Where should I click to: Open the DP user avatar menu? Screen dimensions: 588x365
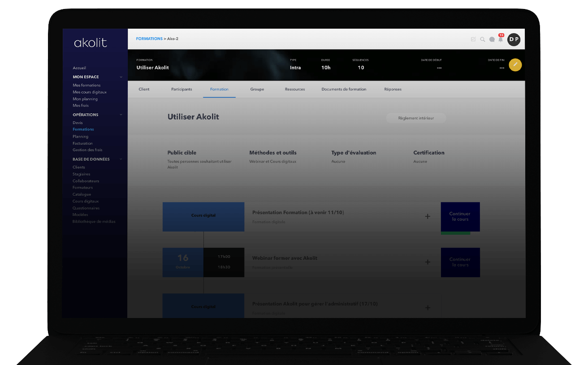[514, 39]
